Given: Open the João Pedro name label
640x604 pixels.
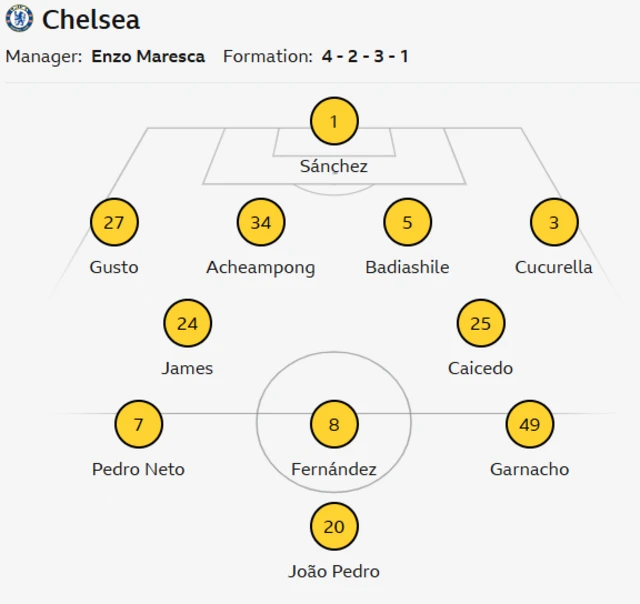Looking at the screenshot, I should [x=334, y=571].
